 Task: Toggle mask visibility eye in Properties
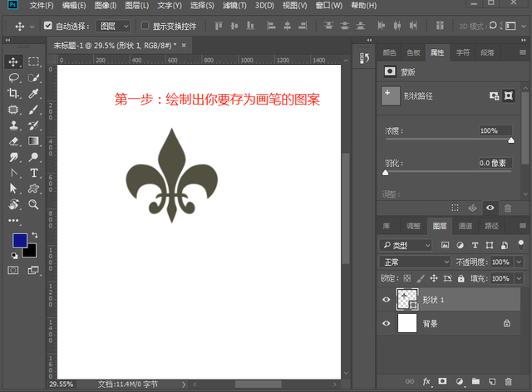click(x=490, y=208)
